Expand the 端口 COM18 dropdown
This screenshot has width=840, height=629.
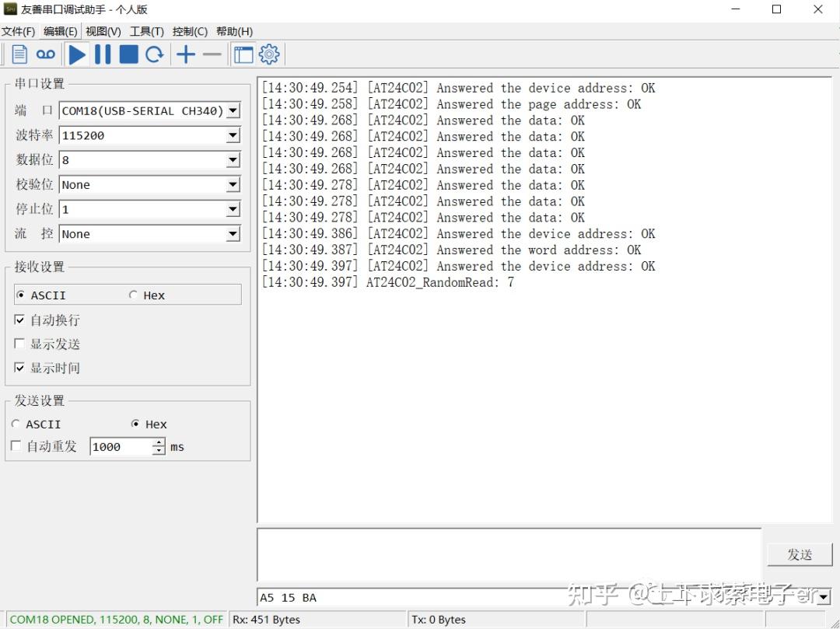pos(233,110)
